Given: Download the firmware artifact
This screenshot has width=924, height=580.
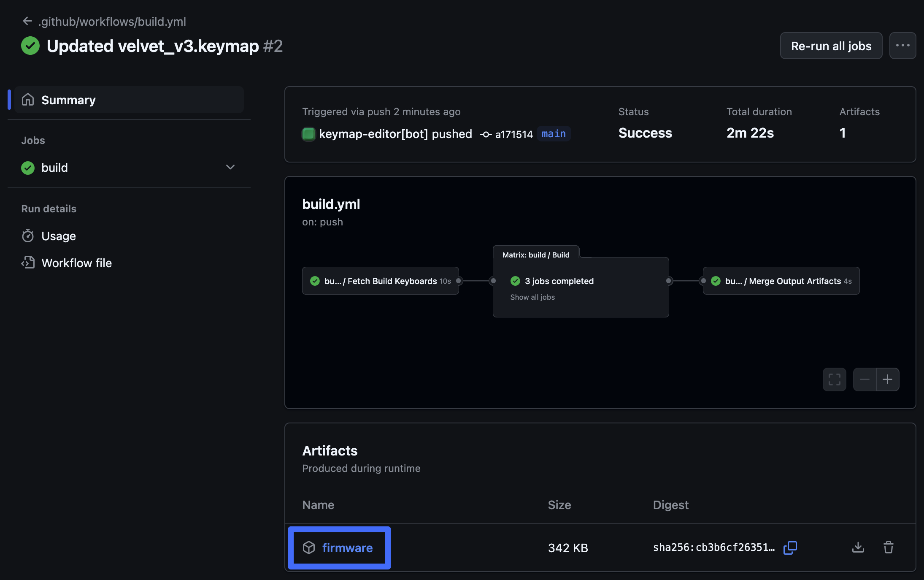Looking at the screenshot, I should [x=858, y=547].
